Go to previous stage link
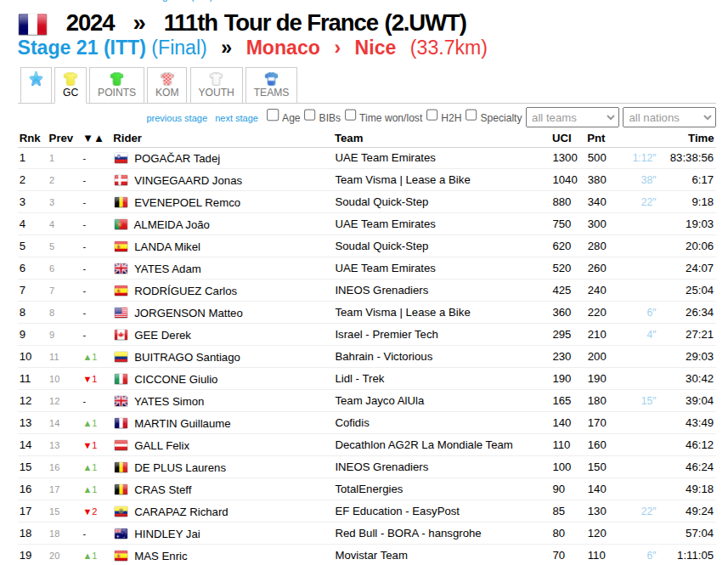 (177, 118)
